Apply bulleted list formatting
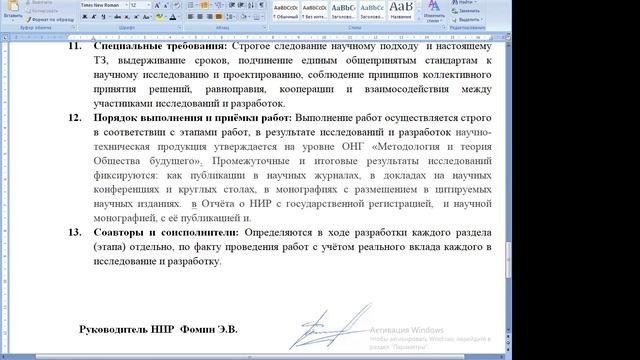 click(191, 5)
